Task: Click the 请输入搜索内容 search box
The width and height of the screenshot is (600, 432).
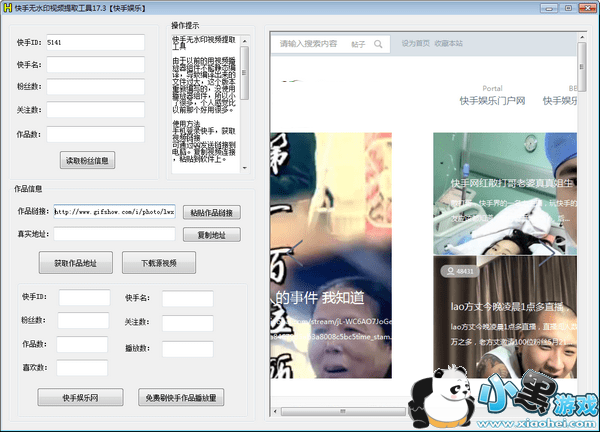Action: [308, 44]
